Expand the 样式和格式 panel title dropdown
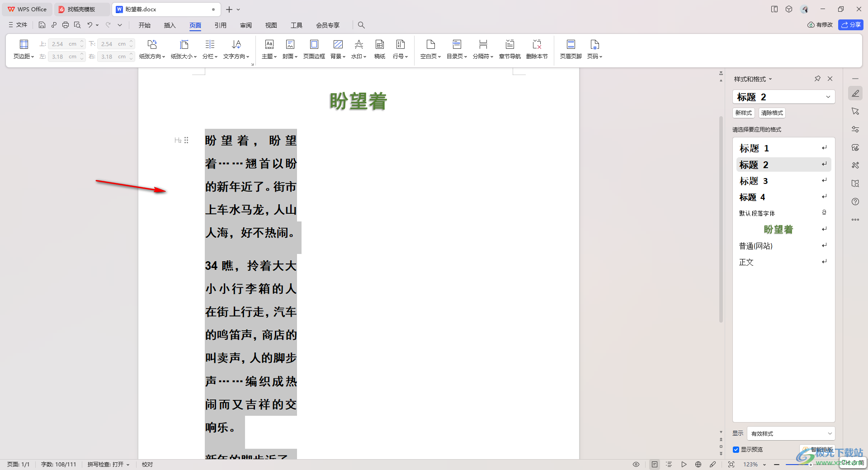The image size is (868, 470). point(770,79)
